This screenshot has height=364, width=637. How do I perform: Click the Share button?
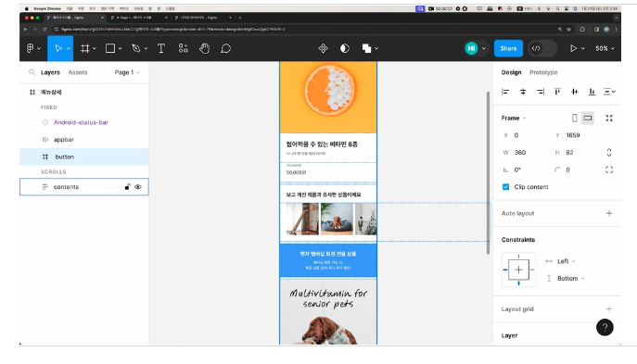(x=508, y=48)
